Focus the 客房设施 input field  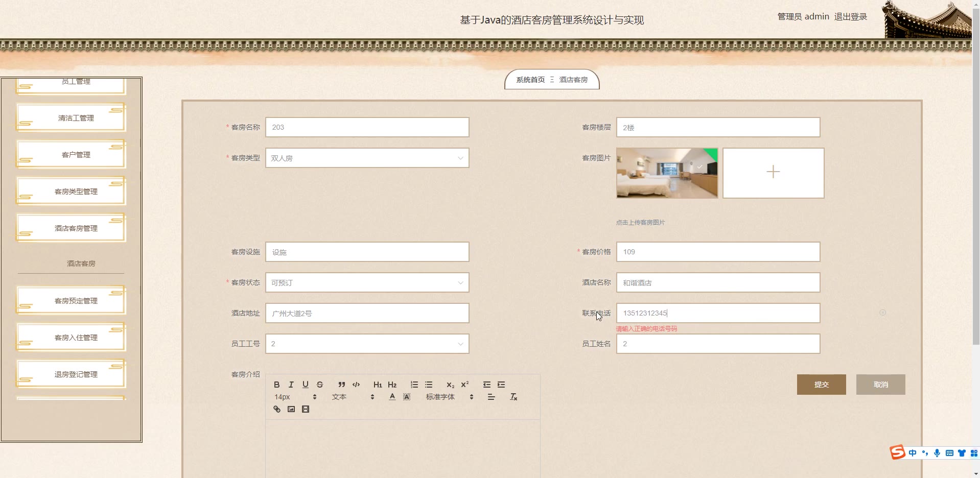367,252
